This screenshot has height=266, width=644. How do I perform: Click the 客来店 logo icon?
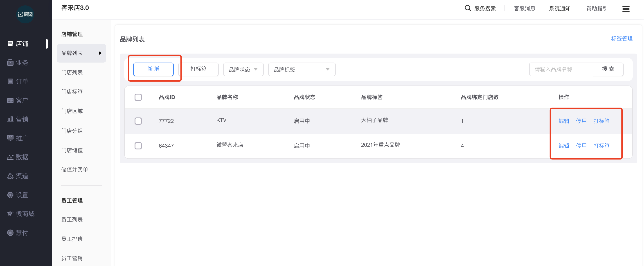click(x=25, y=14)
